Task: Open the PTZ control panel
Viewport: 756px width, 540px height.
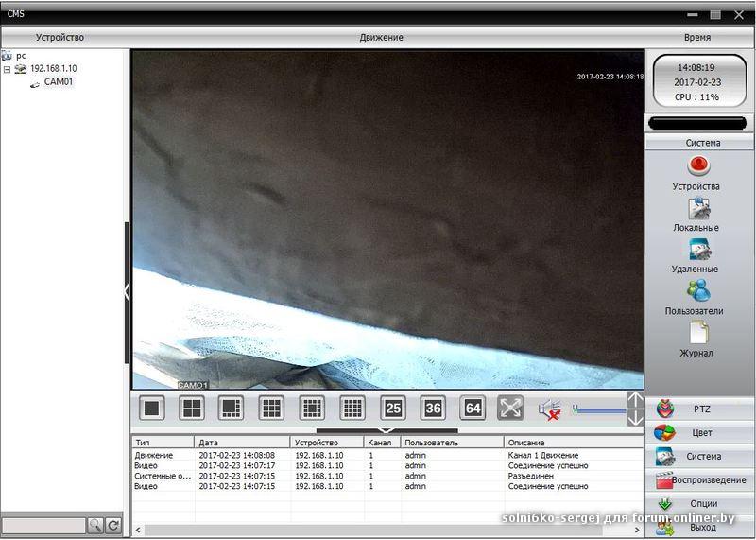Action: (x=699, y=409)
